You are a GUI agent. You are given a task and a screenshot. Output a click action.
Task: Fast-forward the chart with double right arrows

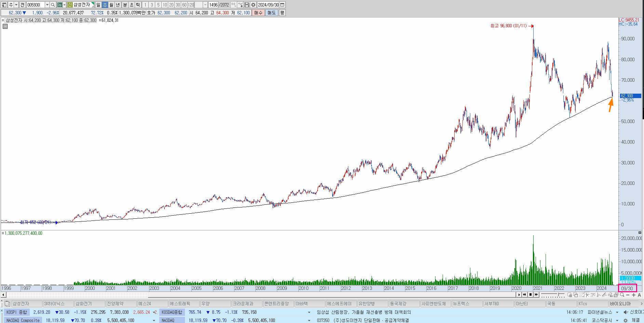(x=536, y=295)
